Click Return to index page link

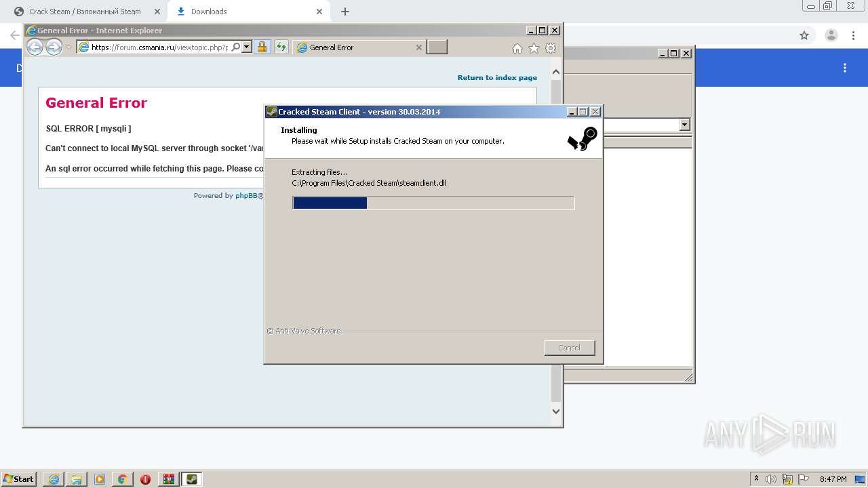(497, 77)
